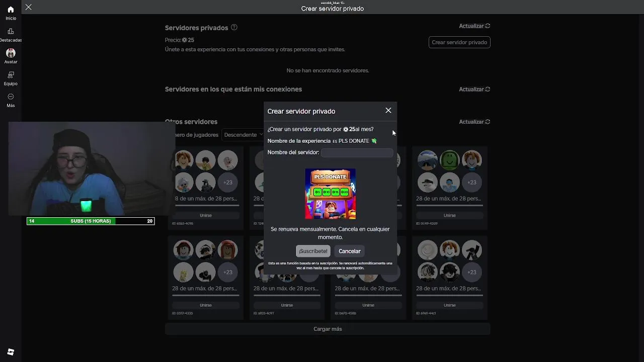Click yellow shirt avatar in server 63a3-4c9b
Image resolution: width=644 pixels, height=362 pixels.
(x=206, y=160)
